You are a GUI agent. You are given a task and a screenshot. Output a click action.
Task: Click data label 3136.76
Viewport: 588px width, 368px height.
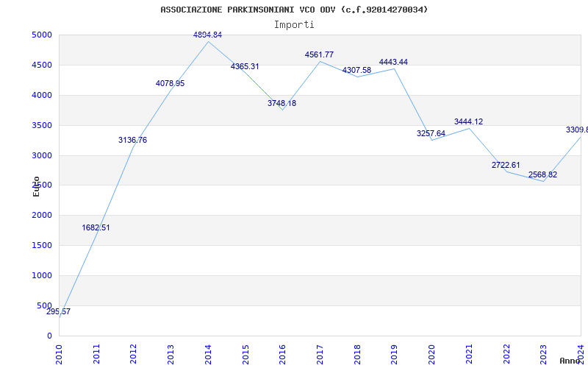click(x=132, y=140)
